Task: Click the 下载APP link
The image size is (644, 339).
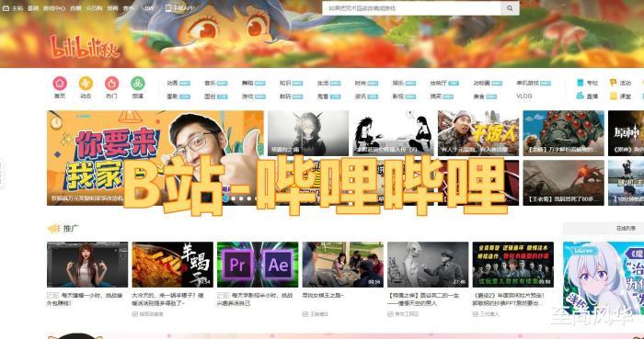Action: (183, 8)
